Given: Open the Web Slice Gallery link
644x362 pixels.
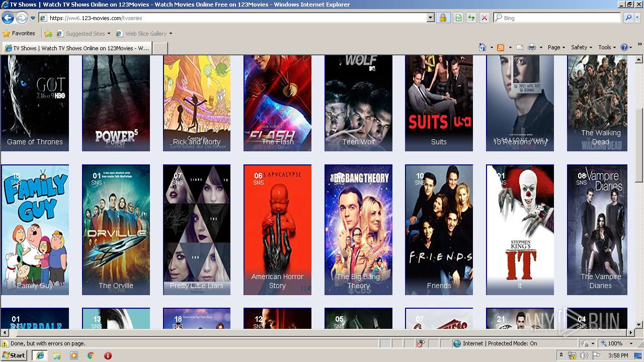Looking at the screenshot, I should 141,34.
